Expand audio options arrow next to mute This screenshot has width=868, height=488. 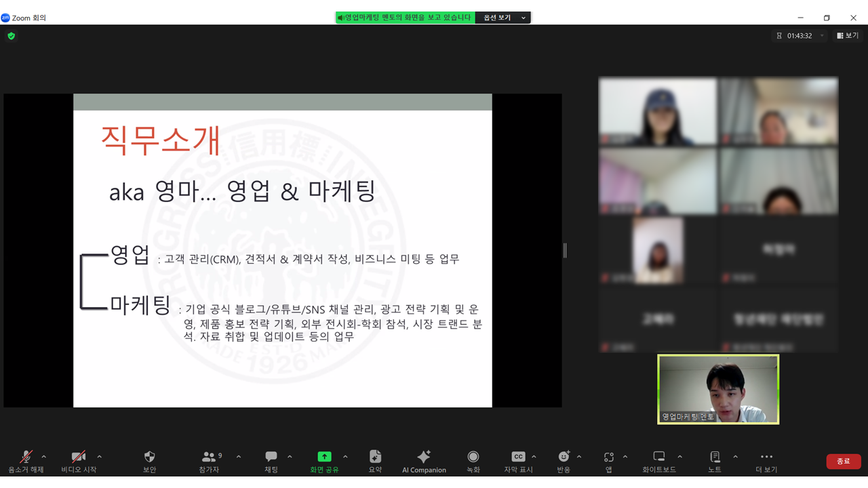(44, 457)
